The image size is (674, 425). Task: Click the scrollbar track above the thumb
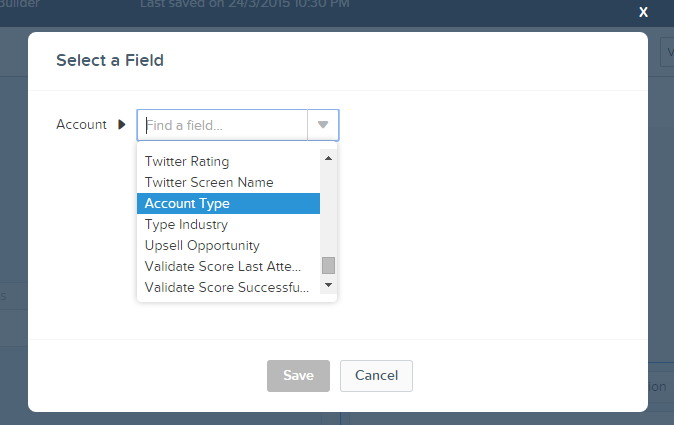click(x=328, y=210)
